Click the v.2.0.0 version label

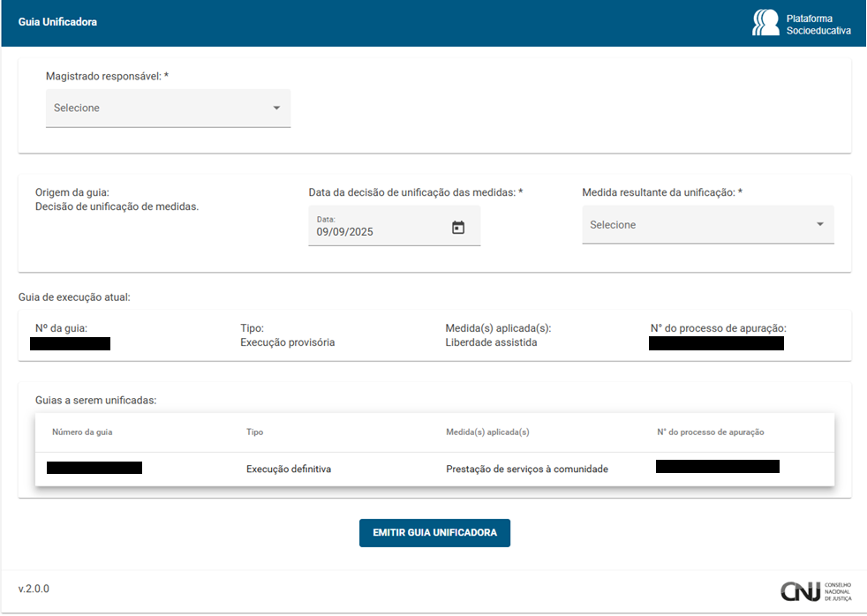pos(34,589)
